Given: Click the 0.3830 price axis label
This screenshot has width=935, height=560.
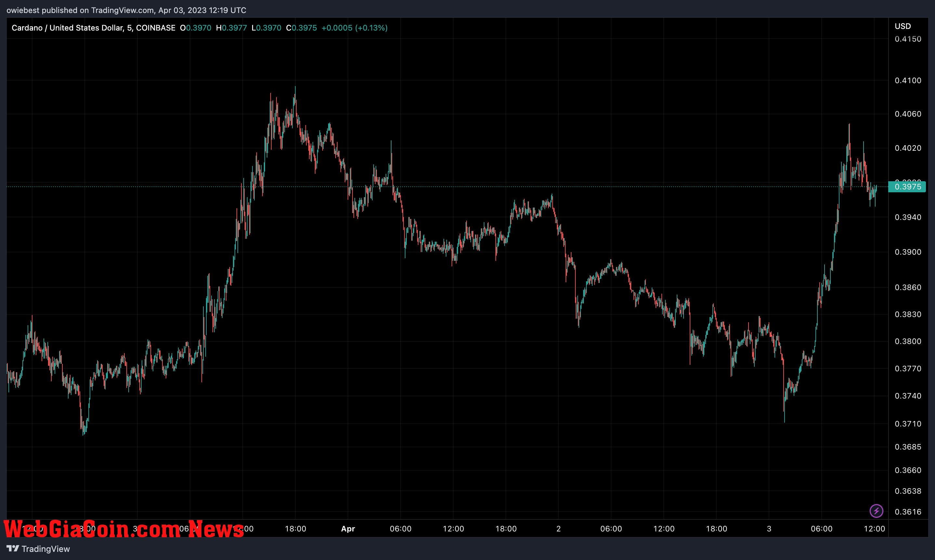Looking at the screenshot, I should [908, 314].
